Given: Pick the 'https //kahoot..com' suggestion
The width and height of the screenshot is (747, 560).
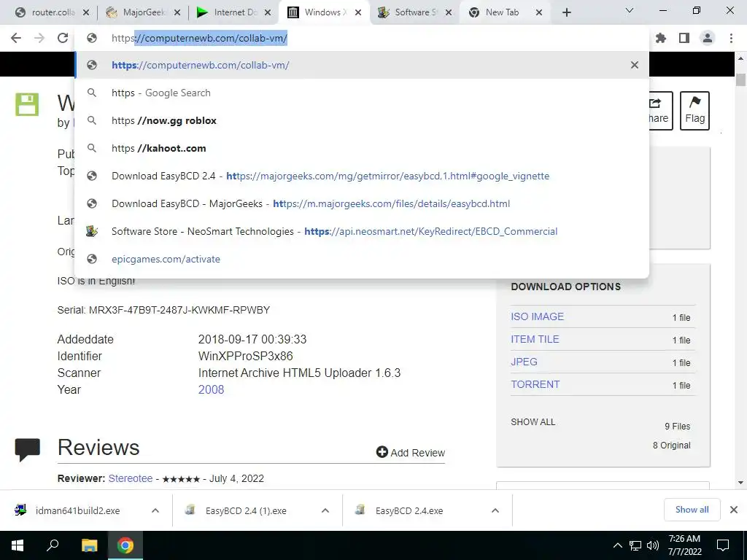Looking at the screenshot, I should (362, 148).
